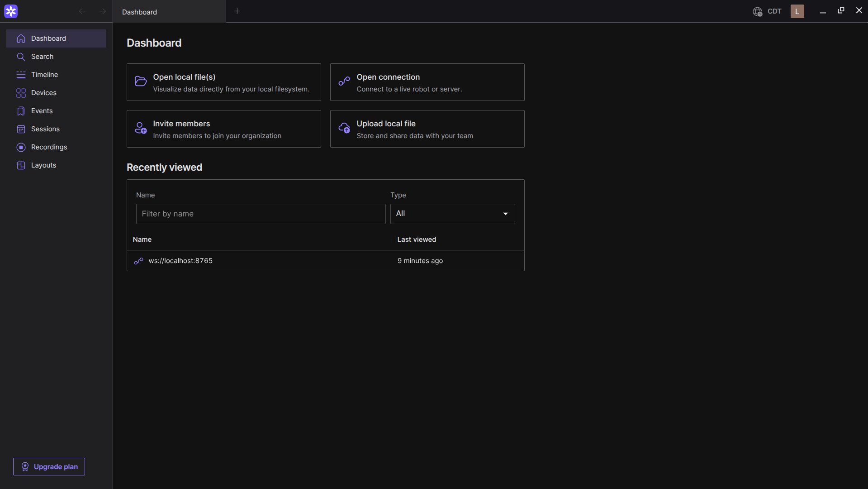Select Dashboard in the sidebar

56,38
